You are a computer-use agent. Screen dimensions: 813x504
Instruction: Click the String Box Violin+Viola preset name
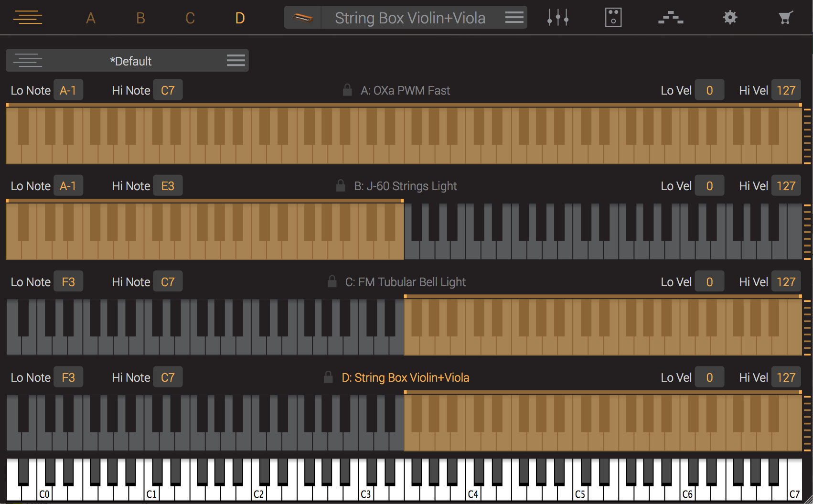click(x=410, y=18)
